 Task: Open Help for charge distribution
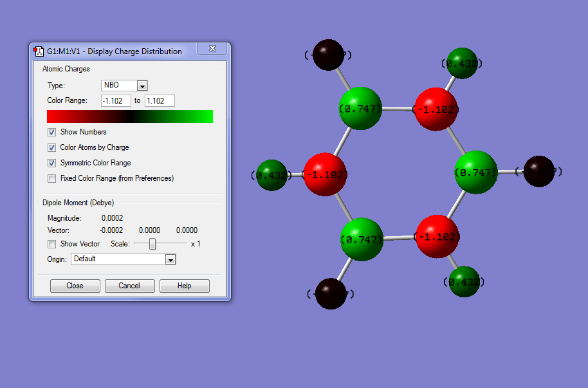[x=185, y=286]
